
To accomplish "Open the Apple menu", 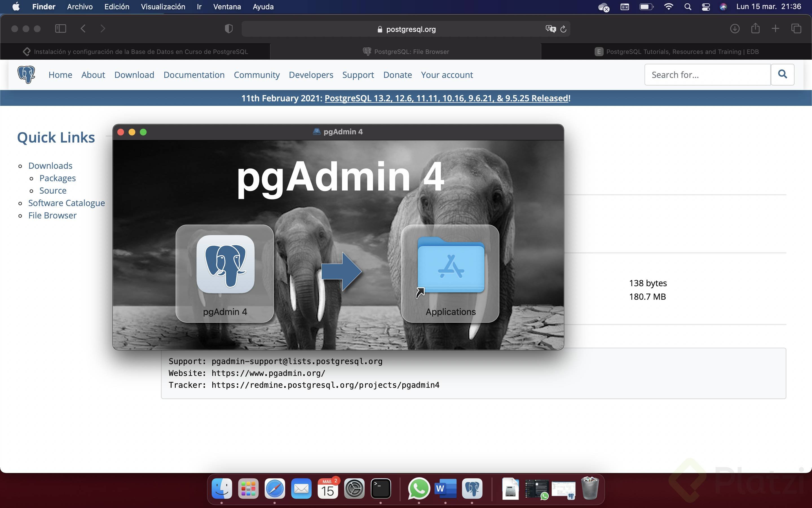I will click(16, 7).
